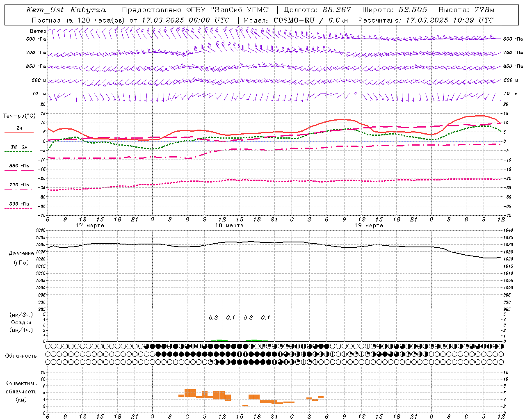Click the 18 марта date label
Image resolution: width=525 pixels, height=420 pixels.
pos(229,226)
